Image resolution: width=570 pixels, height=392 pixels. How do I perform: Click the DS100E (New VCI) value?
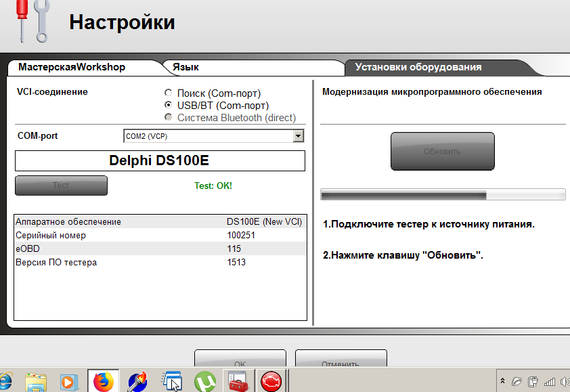[x=264, y=222]
